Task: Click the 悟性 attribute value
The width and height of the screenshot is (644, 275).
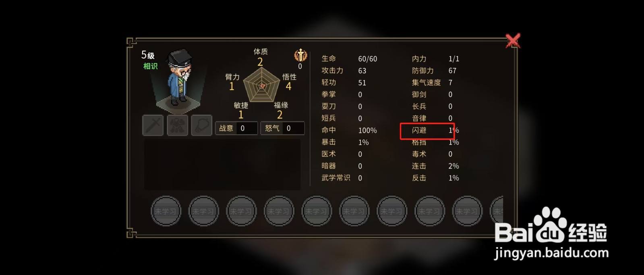Action: click(x=288, y=86)
